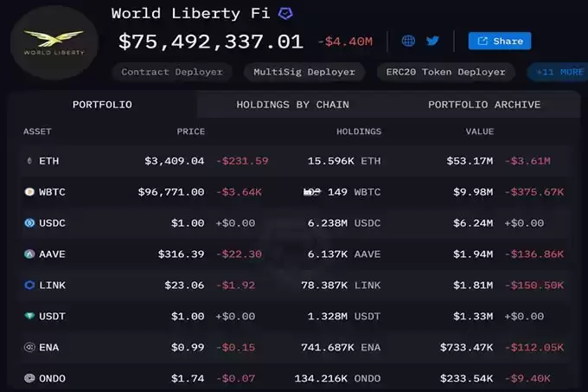Click the LINK value $1.81M
This screenshot has height=392, width=588.
coord(473,286)
